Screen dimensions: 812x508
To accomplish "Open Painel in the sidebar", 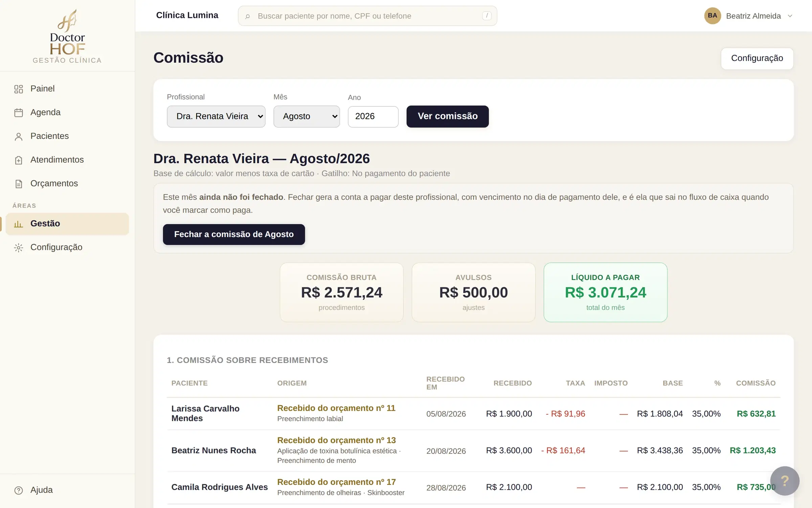I will pos(67,89).
